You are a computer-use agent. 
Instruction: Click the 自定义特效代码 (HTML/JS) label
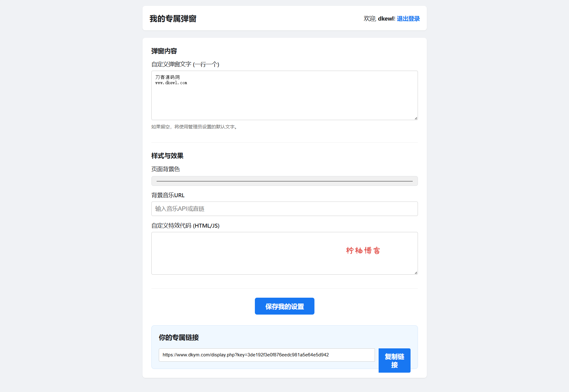(185, 226)
